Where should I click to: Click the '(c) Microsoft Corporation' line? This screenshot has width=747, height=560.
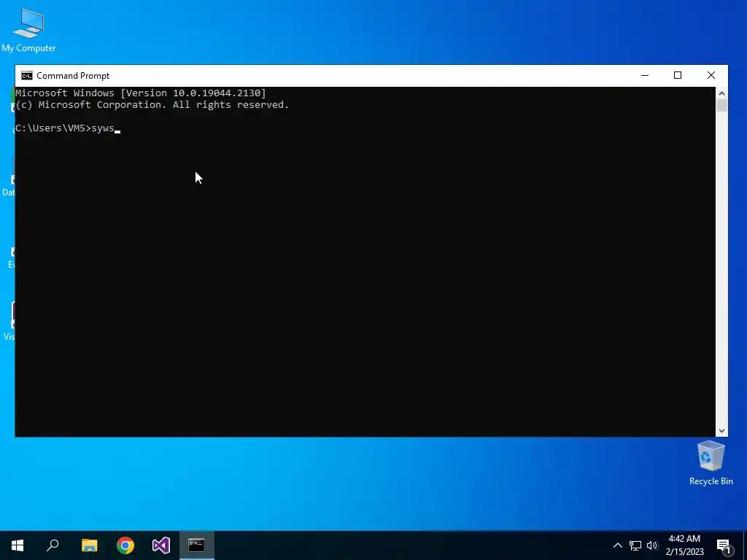point(152,105)
